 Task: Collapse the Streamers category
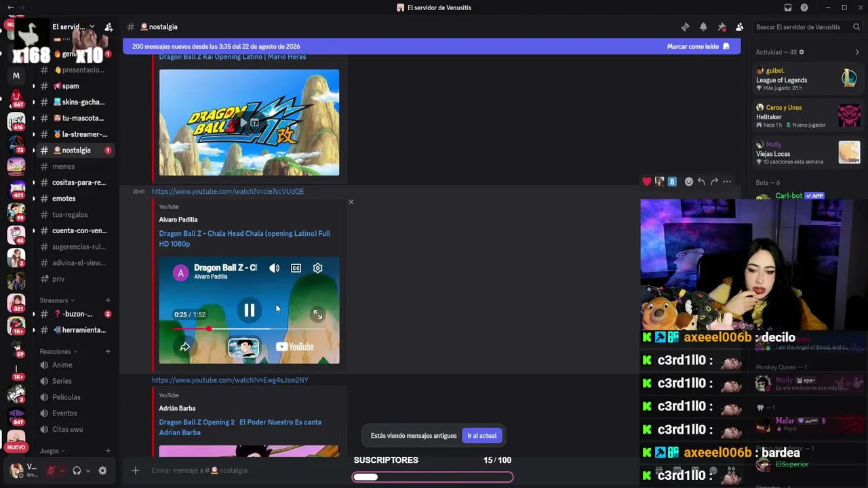(57, 300)
